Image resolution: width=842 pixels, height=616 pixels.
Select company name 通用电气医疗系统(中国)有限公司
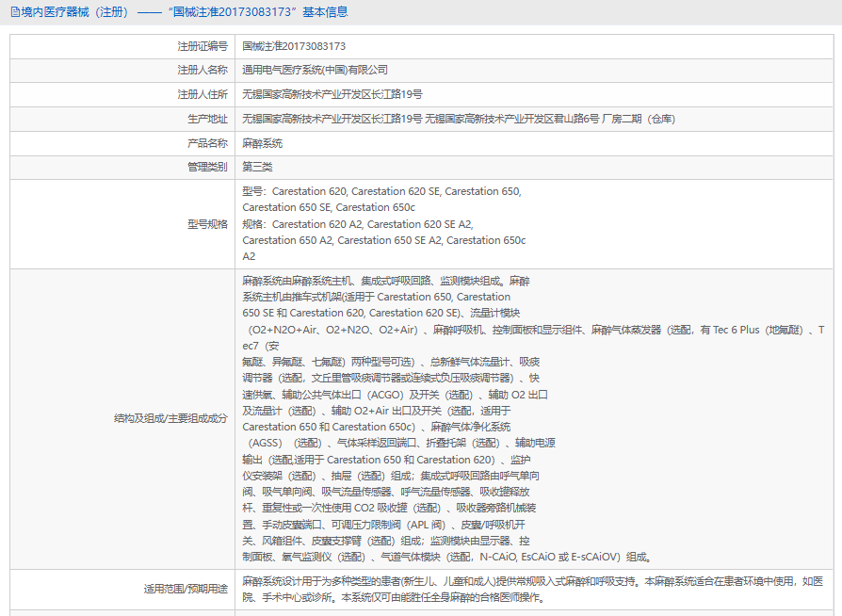point(315,70)
